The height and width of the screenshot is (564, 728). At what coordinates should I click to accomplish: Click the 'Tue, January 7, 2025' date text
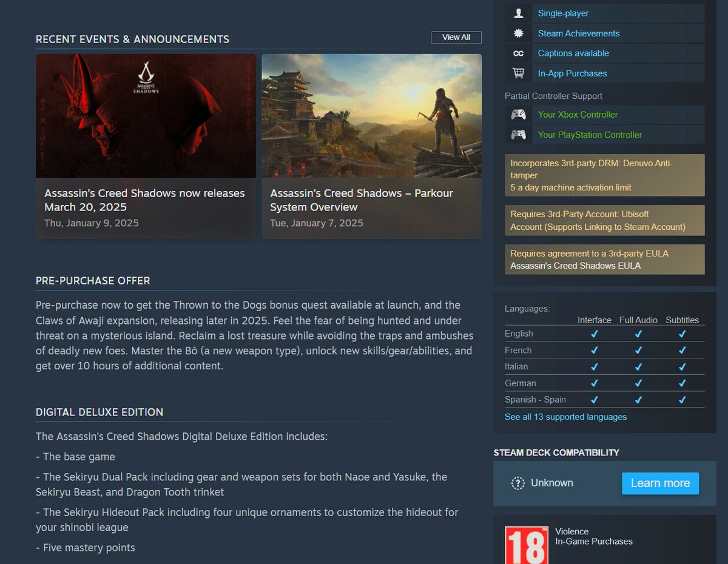tap(317, 223)
